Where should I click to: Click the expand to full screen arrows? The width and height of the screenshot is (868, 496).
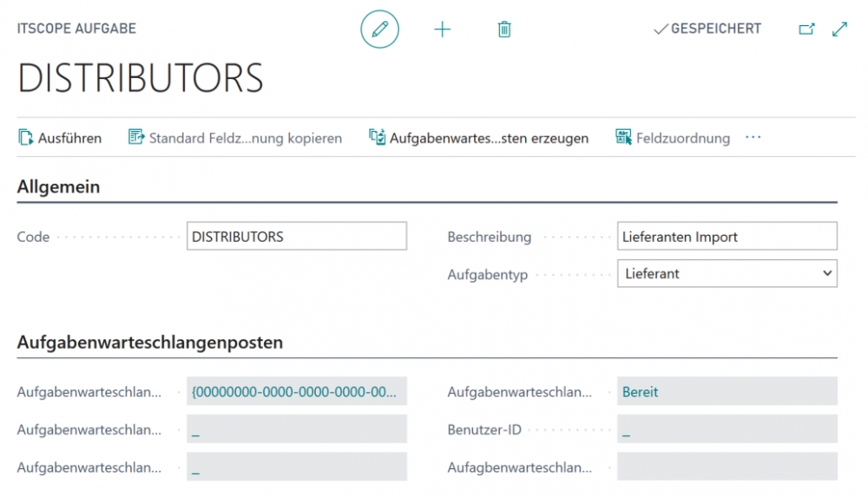tap(839, 29)
